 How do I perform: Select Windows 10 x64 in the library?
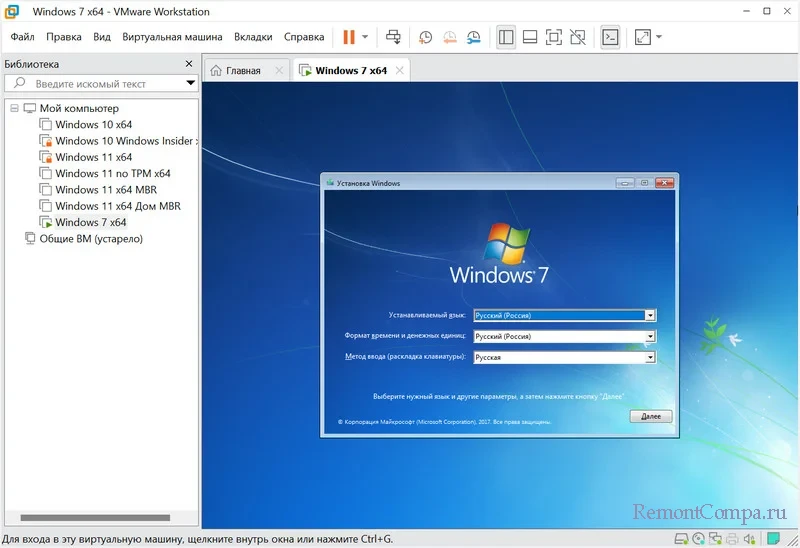point(93,124)
